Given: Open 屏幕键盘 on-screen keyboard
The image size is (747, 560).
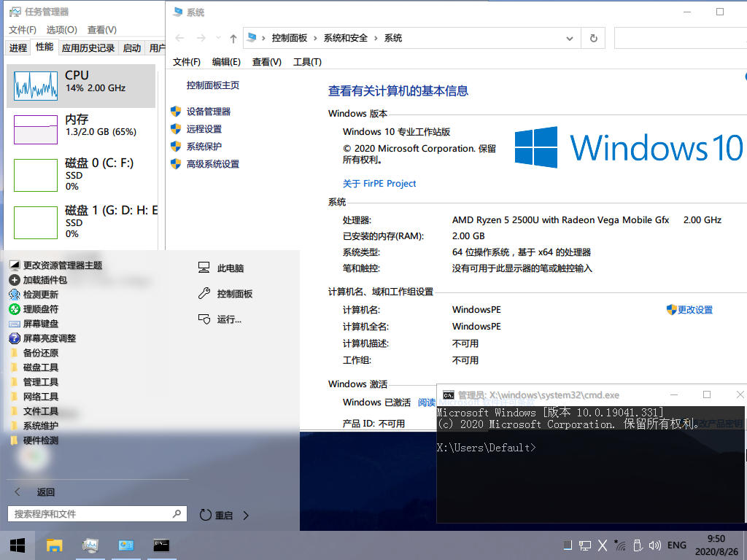Looking at the screenshot, I should 40,324.
